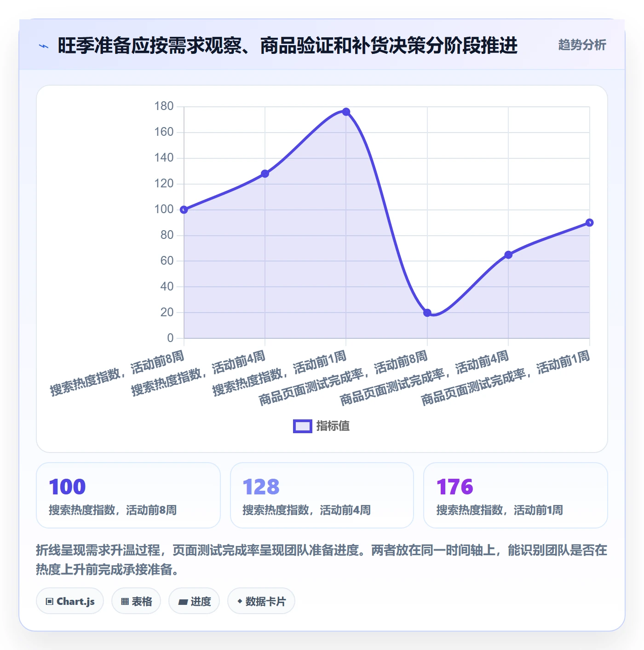Click the 进度 chip bar icon
This screenshot has width=644, height=650.
tap(183, 602)
